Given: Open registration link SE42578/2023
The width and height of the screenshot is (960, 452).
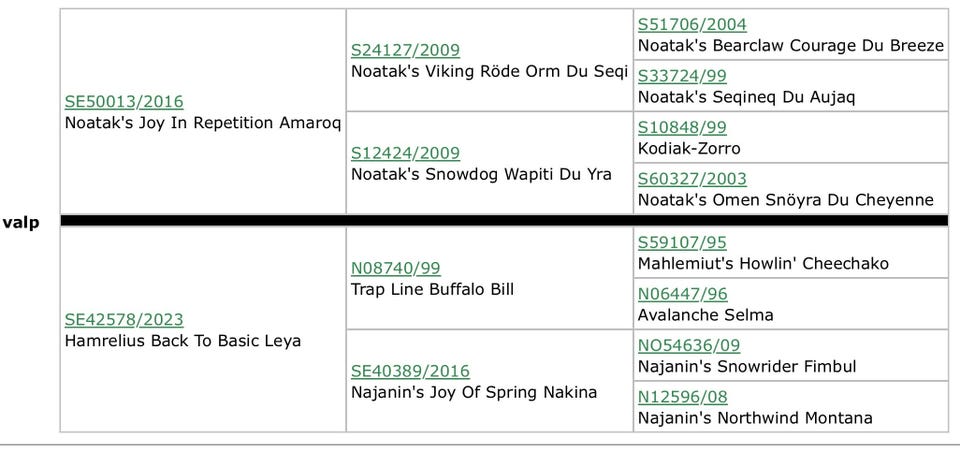Looking at the screenshot, I should (x=124, y=319).
